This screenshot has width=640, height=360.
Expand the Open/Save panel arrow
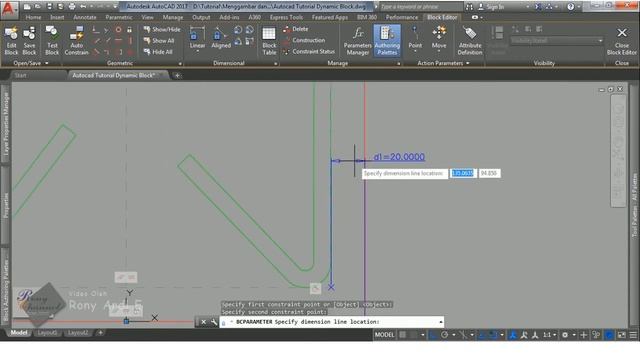47,63
